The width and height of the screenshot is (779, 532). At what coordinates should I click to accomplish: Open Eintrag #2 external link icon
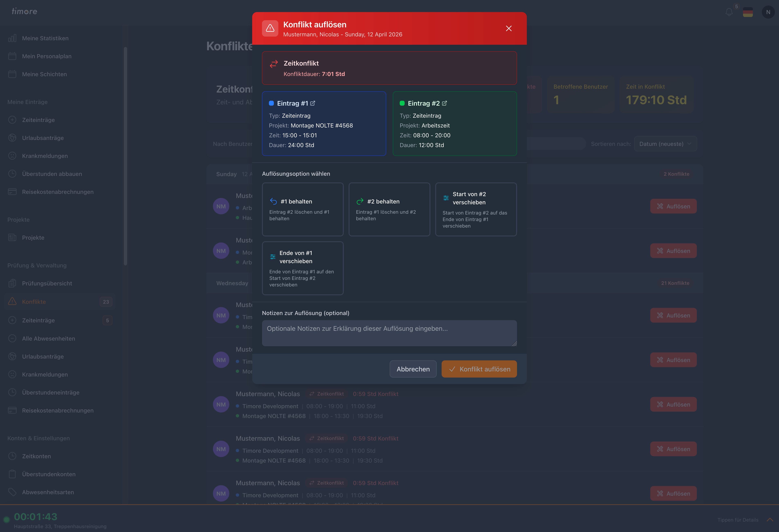tap(444, 103)
